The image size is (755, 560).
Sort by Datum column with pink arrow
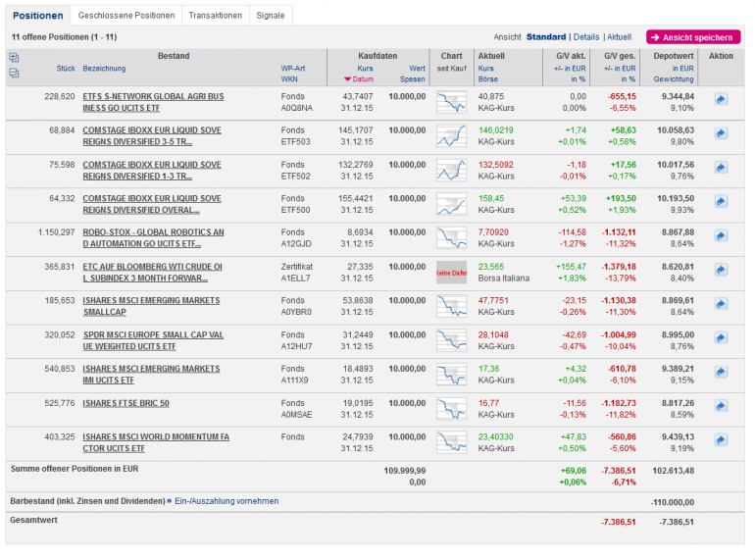pyautogui.click(x=359, y=79)
